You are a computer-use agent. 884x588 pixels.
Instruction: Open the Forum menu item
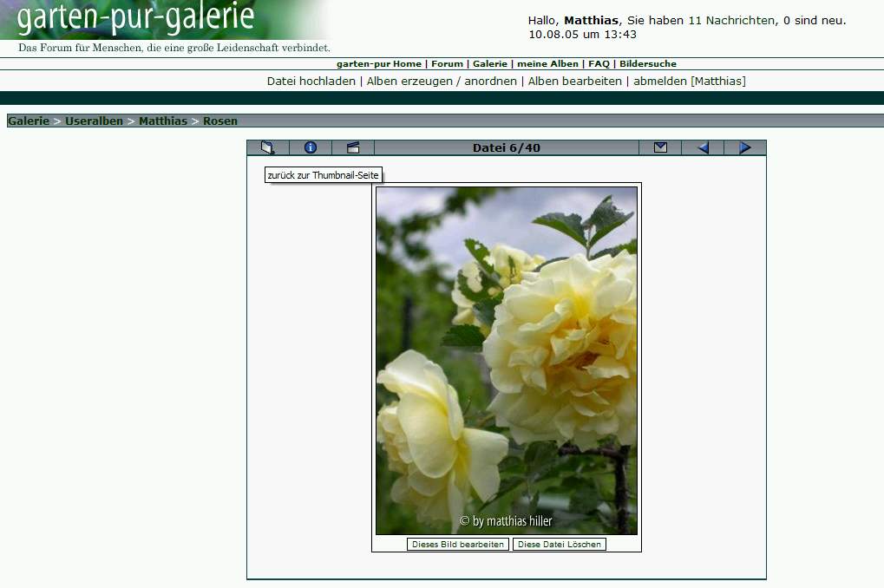447,64
